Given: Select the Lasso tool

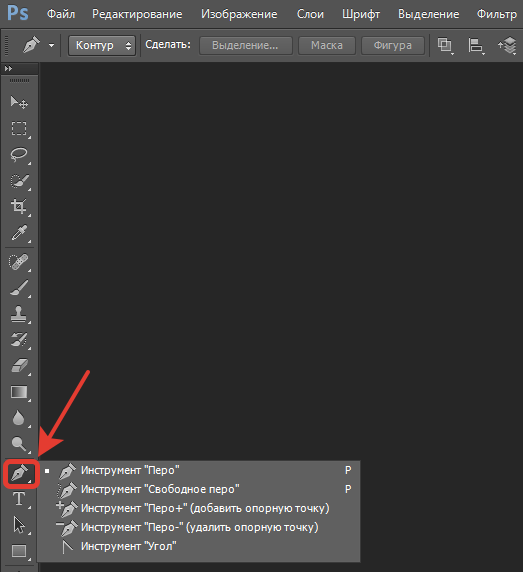Looking at the screenshot, I should point(19,155).
